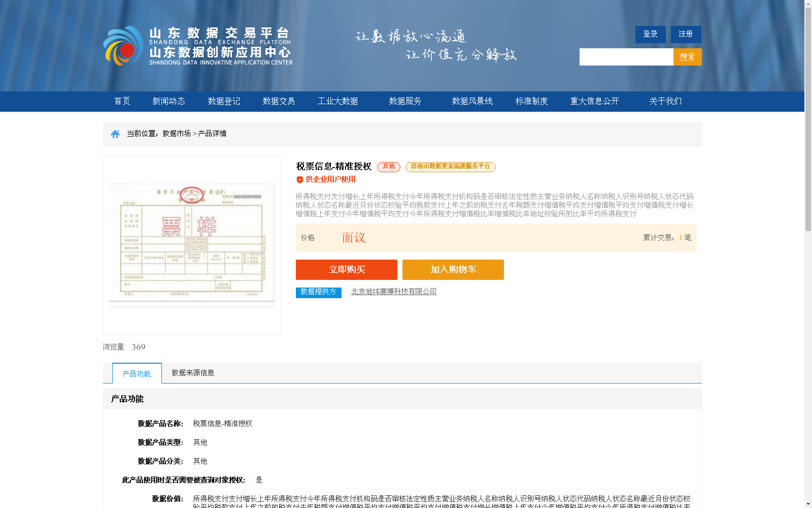Click the 其他 category tag
Screen dimensions: 812x508
389,167
